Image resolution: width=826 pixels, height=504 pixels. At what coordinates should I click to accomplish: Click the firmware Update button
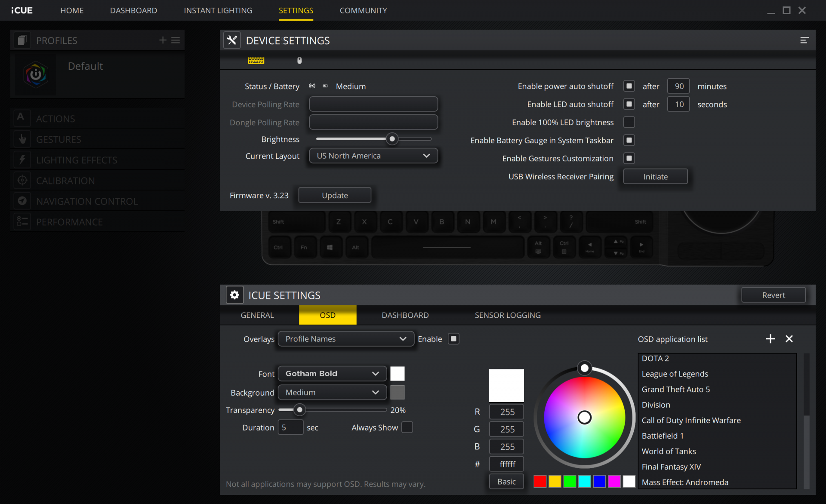coord(335,195)
